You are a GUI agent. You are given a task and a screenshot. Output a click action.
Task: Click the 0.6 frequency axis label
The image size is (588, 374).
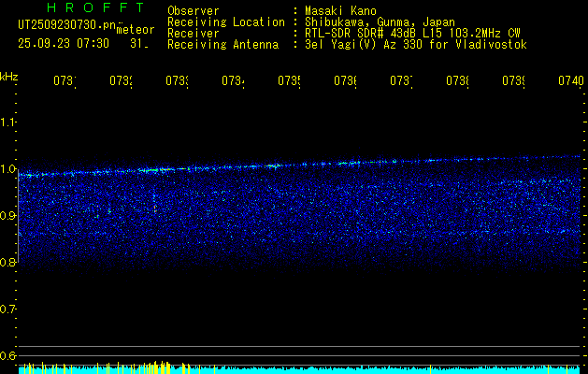pyautogui.click(x=8, y=356)
